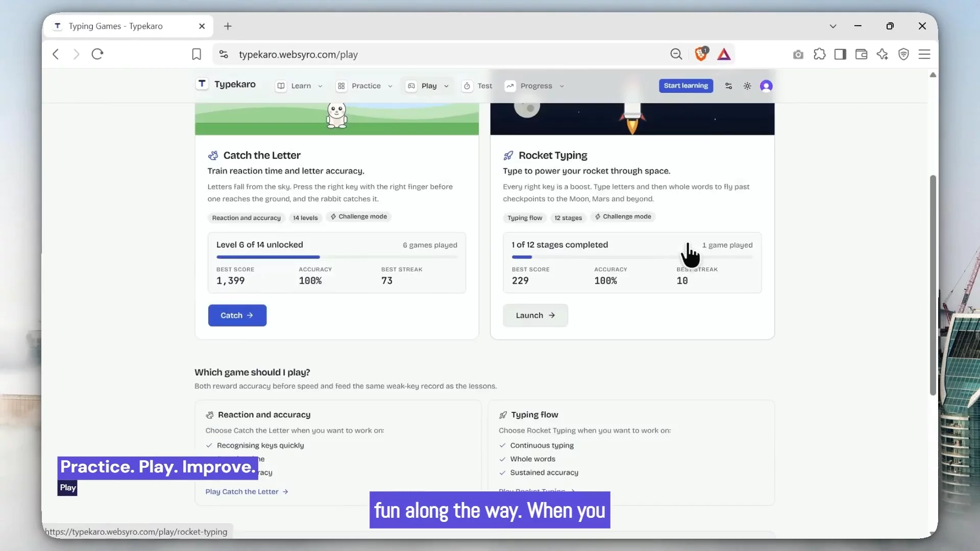The height and width of the screenshot is (551, 980).
Task: Open Leo AI sparkle icon
Action: click(x=883, y=54)
